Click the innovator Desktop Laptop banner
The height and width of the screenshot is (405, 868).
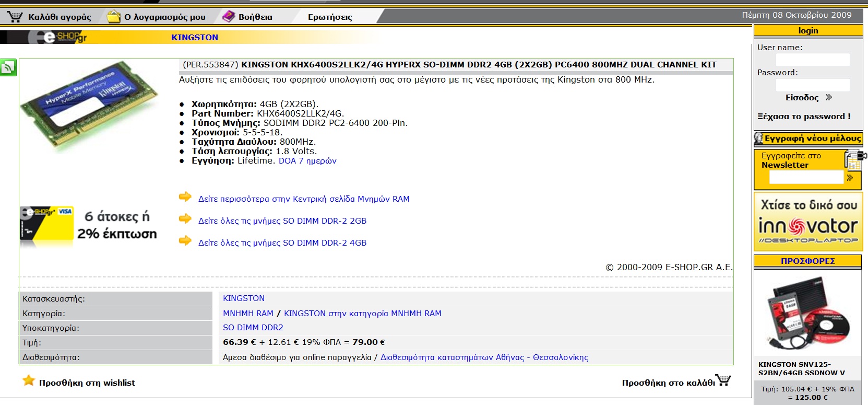pos(808,222)
